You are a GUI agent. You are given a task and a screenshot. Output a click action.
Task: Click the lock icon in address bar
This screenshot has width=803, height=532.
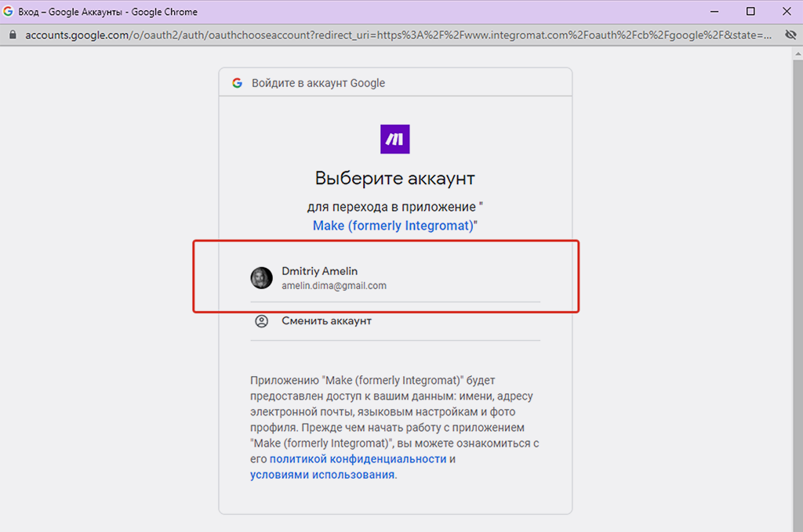pos(13,34)
